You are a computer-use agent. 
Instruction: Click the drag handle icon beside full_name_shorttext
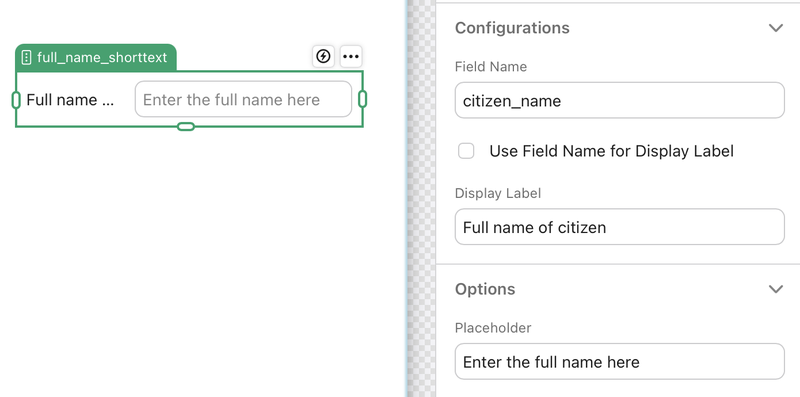point(27,57)
